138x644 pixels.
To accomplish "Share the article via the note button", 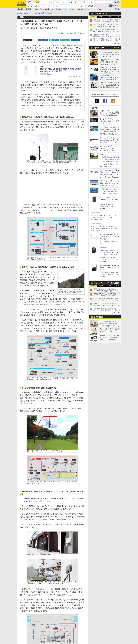I will coord(65,40).
